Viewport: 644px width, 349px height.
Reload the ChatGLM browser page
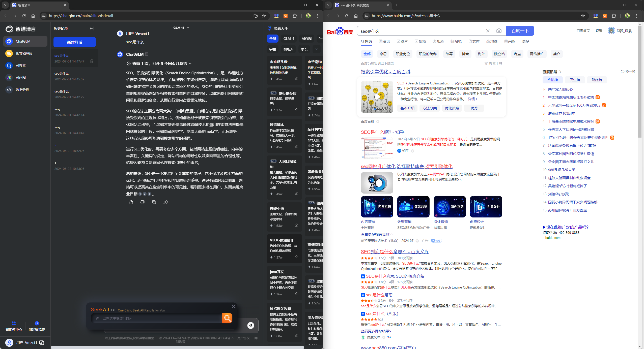coord(24,16)
